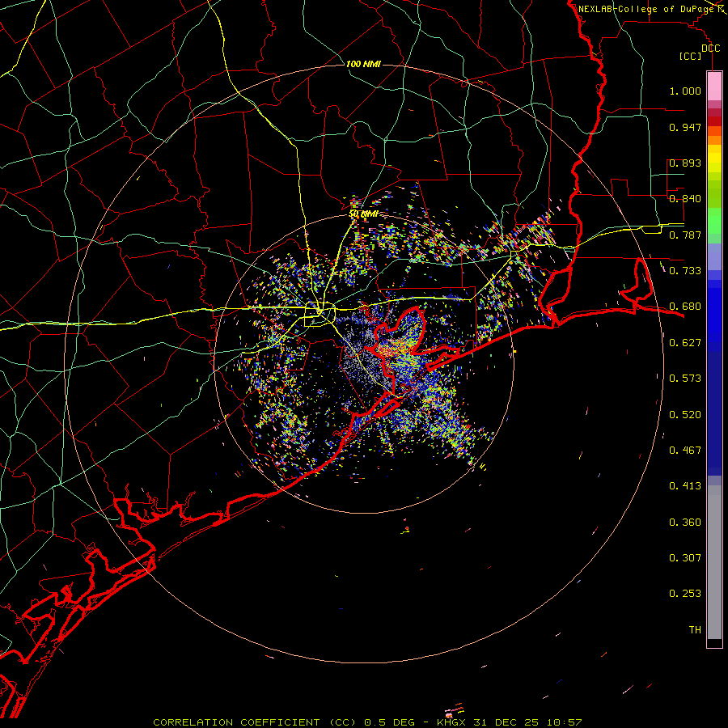Click the 0.520 legend value
This screenshot has width=728, height=728.
pos(685,415)
